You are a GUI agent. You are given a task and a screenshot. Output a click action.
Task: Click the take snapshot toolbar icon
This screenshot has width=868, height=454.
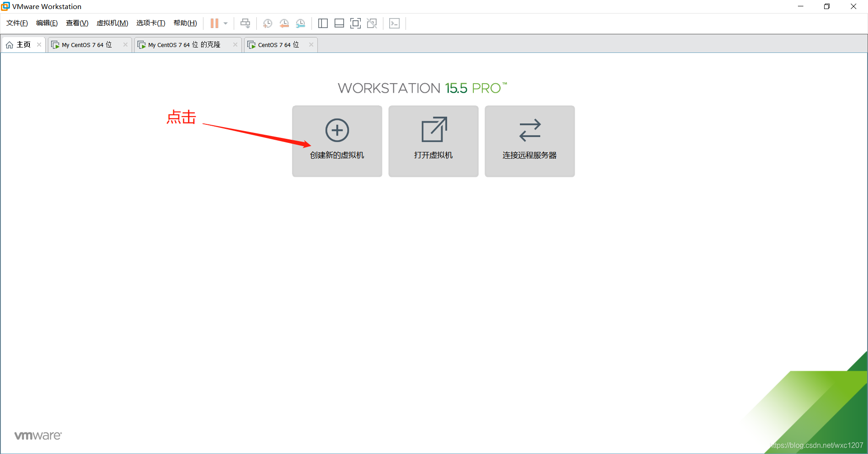click(x=268, y=24)
